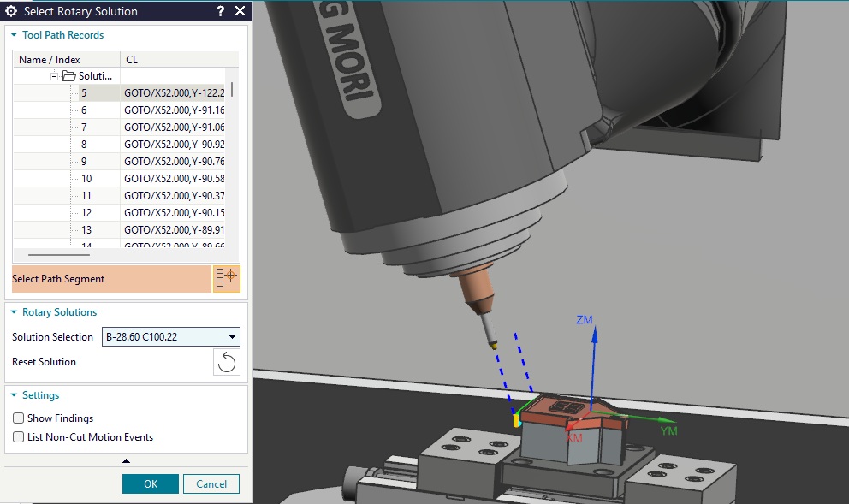Screen dimensions: 849x504
Task: Click the help question mark icon
Action: coord(220,12)
